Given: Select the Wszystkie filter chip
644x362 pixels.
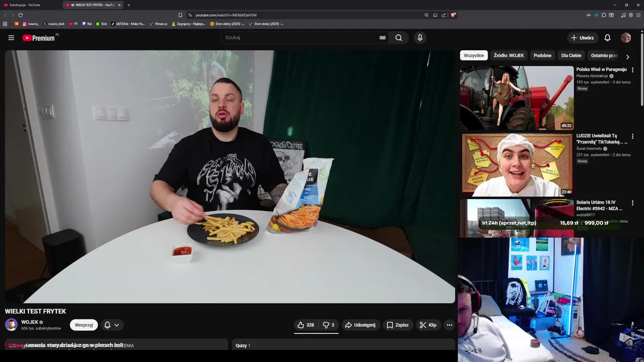Looking at the screenshot, I should pyautogui.click(x=473, y=55).
